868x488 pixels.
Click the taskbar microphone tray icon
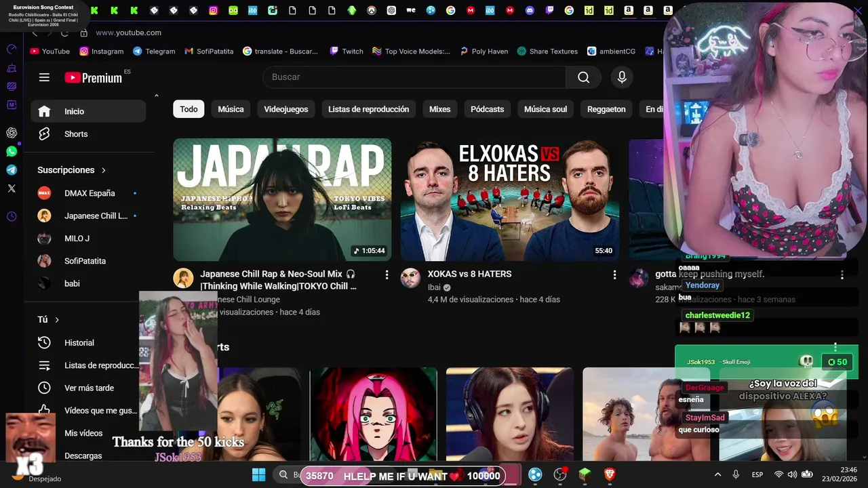point(736,474)
